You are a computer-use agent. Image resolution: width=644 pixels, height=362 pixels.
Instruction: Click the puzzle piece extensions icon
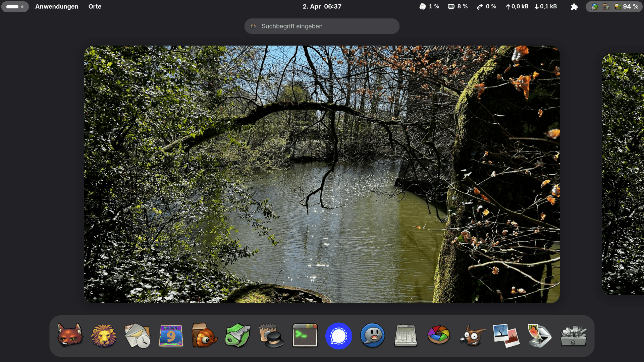pos(574,7)
